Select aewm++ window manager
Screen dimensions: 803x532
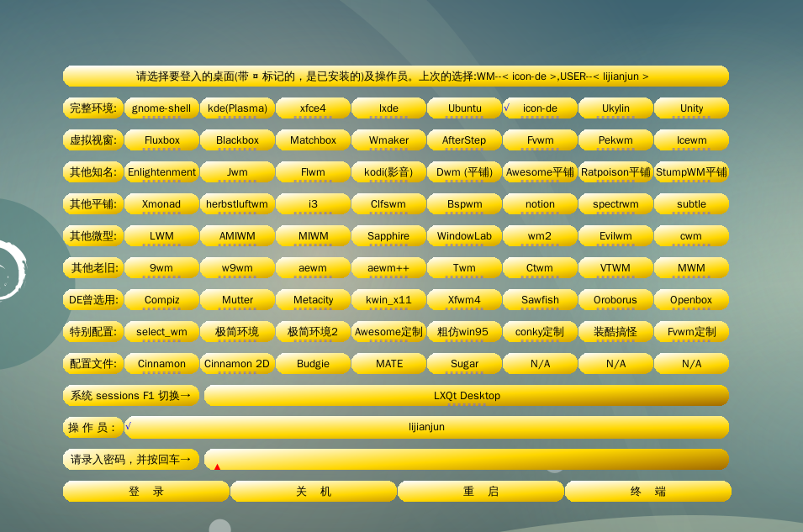coord(388,268)
